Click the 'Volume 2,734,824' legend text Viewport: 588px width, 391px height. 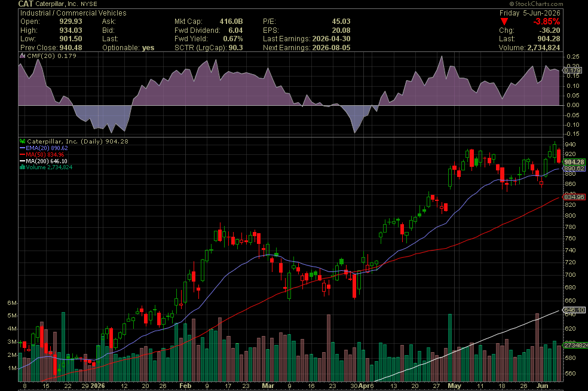(x=49, y=167)
